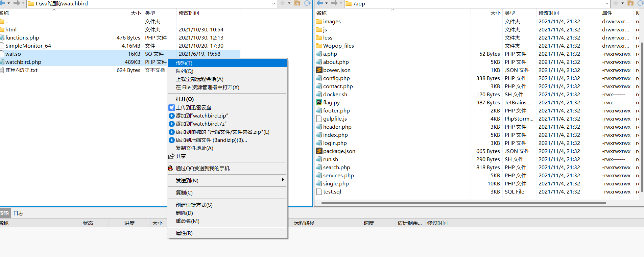Open local forward-history dropdown arrow
The height and width of the screenshot is (257, 644).
[x=23, y=3]
